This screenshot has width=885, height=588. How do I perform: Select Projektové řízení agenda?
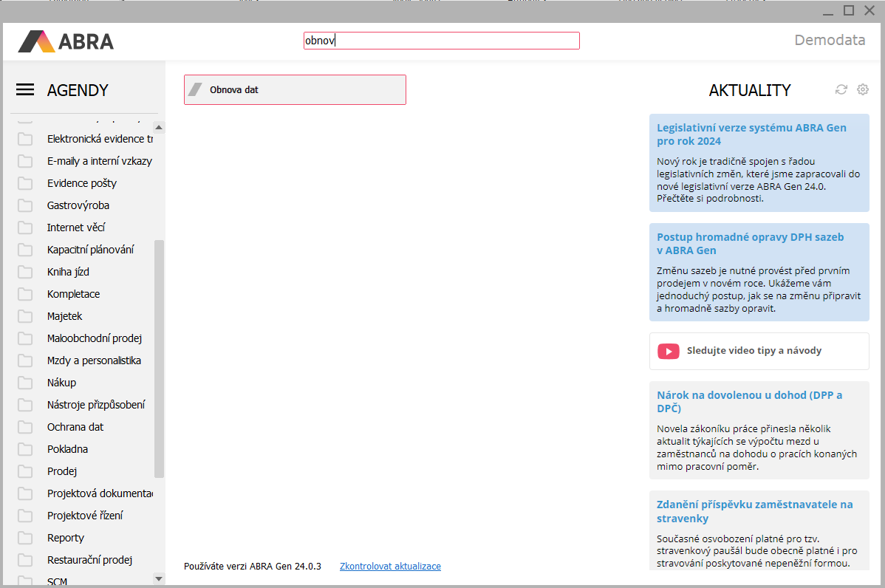[x=85, y=515]
